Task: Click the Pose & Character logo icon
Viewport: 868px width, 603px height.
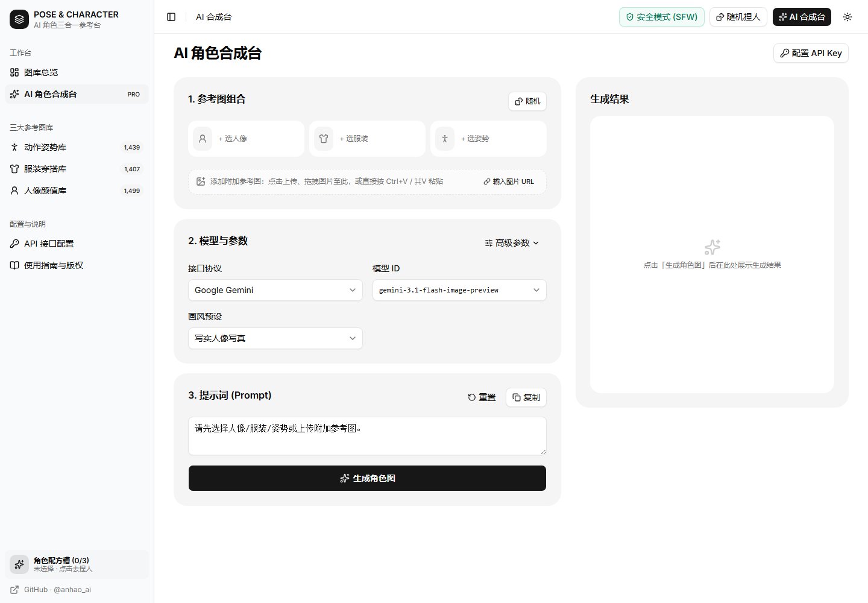Action: click(19, 19)
